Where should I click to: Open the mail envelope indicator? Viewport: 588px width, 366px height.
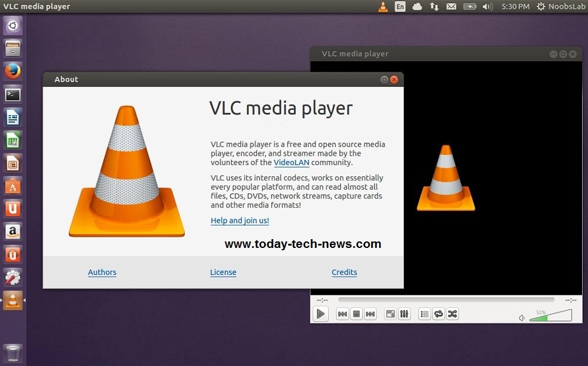(x=451, y=6)
